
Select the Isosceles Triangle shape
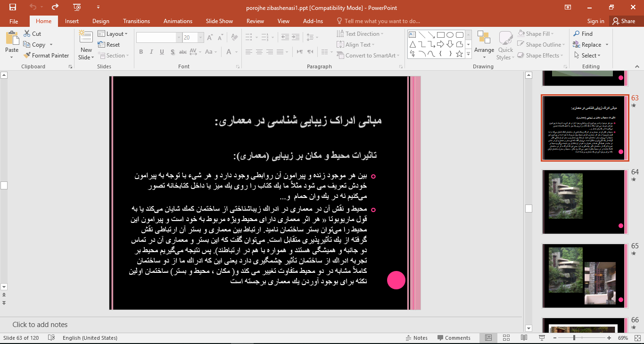pos(412,44)
